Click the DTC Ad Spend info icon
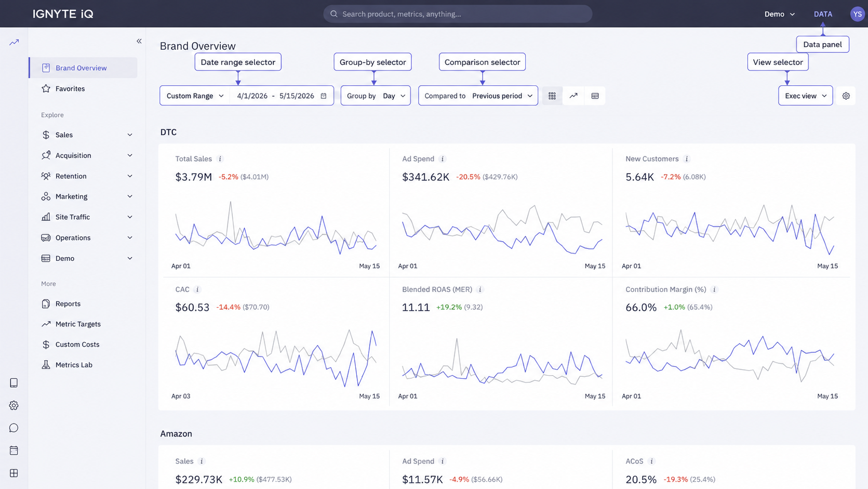 (443, 159)
